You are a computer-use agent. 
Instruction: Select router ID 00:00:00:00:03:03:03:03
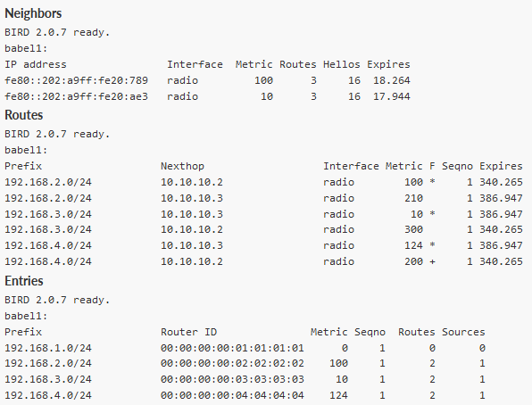click(x=232, y=379)
